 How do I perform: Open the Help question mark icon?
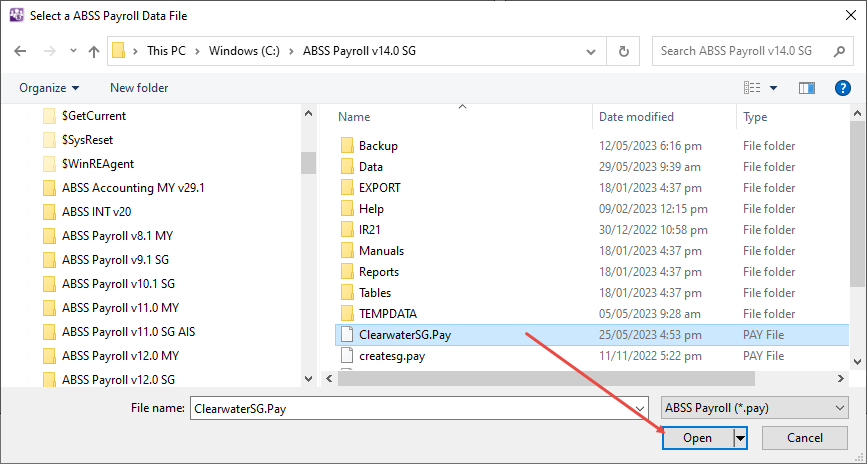coord(843,88)
